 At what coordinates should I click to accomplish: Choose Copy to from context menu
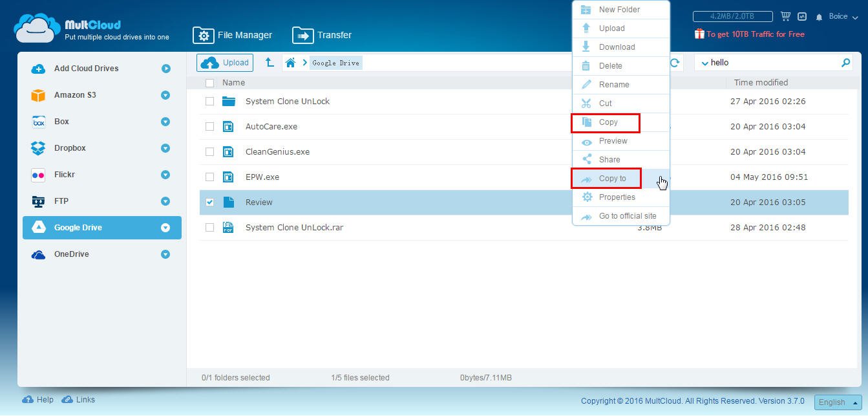(620, 179)
